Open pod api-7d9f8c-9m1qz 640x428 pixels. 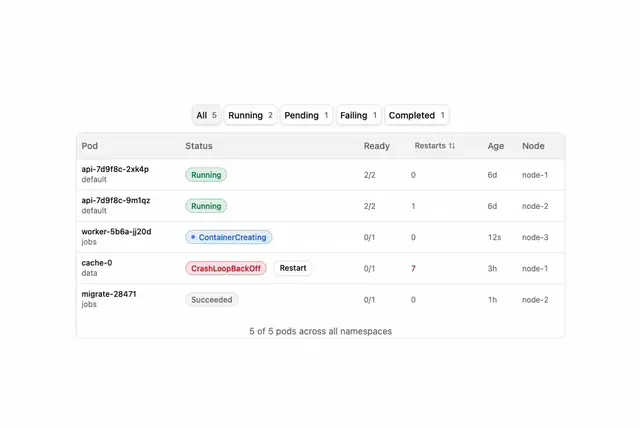pos(116,201)
